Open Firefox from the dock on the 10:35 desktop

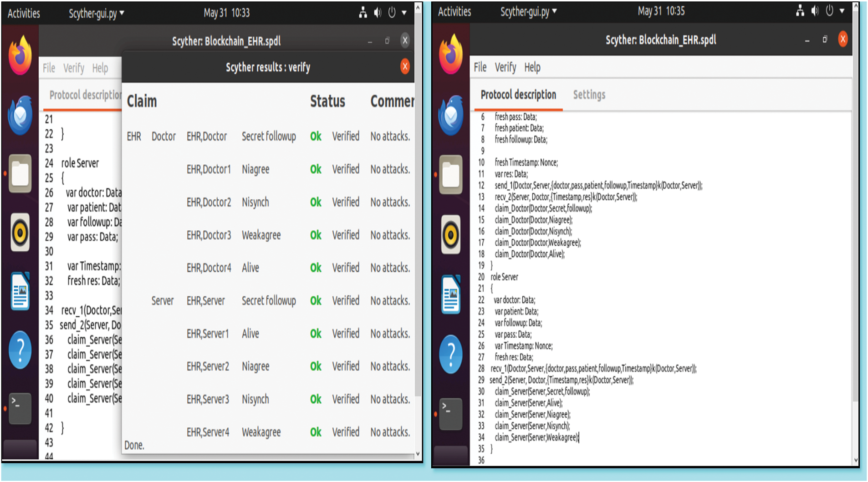tap(450, 55)
